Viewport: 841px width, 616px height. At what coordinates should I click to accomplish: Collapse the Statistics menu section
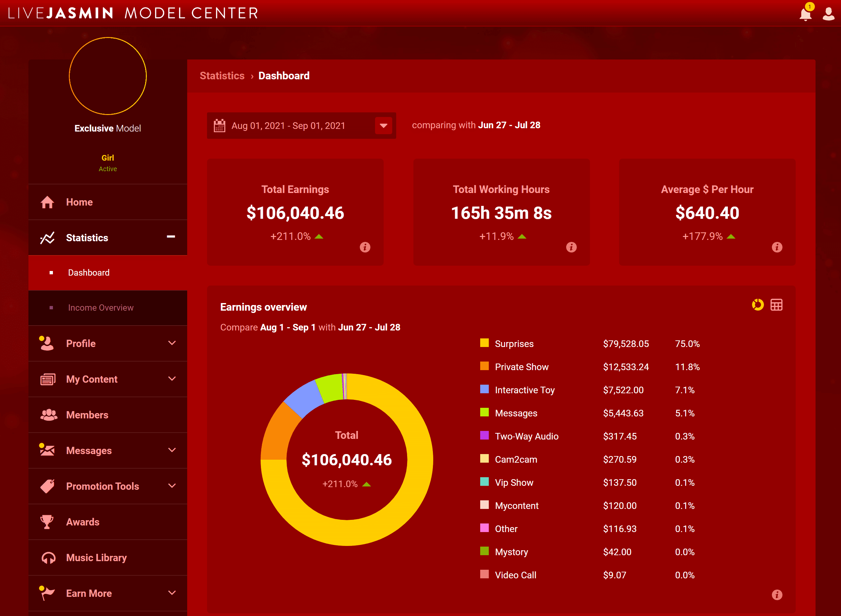point(171,237)
